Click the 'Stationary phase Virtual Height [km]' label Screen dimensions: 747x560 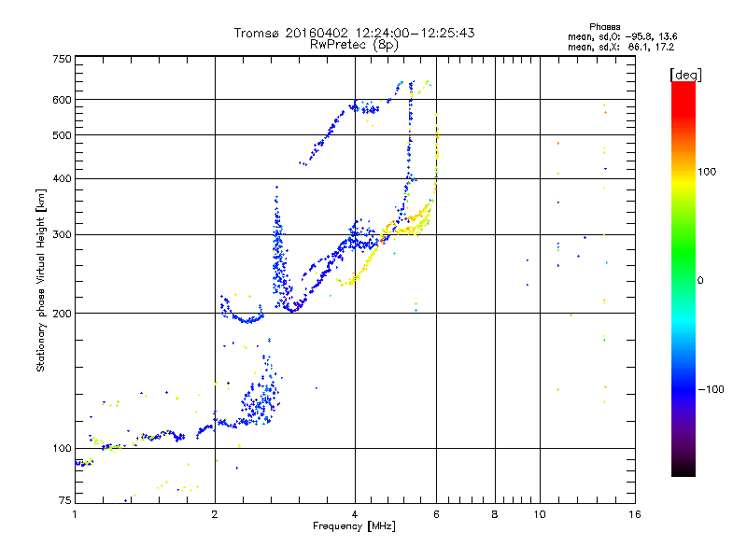pyautogui.click(x=41, y=281)
